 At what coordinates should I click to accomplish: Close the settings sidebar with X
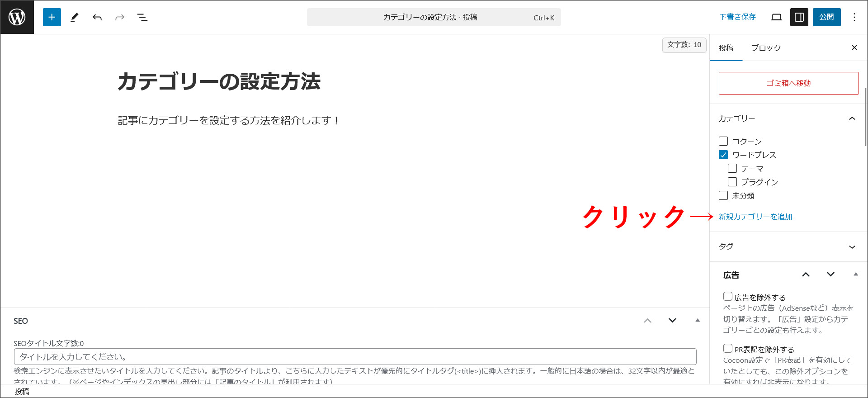coord(854,47)
